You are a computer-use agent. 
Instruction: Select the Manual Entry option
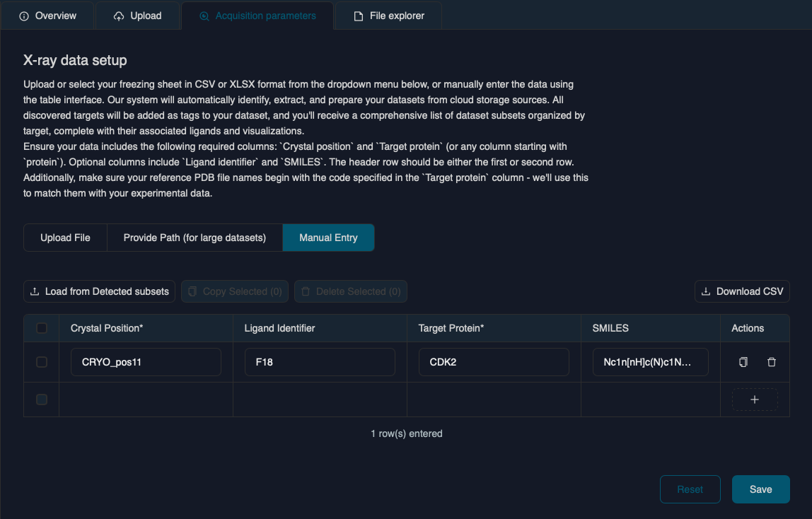328,238
